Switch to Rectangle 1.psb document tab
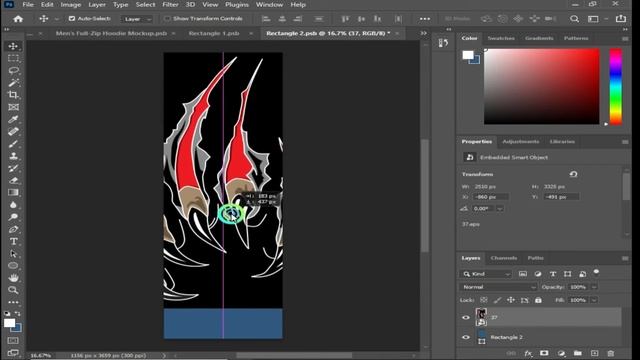This screenshot has height=360, width=640. pyautogui.click(x=214, y=33)
